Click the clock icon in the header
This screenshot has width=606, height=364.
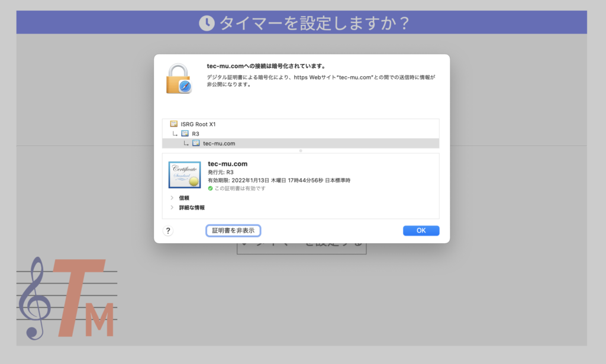point(207,23)
